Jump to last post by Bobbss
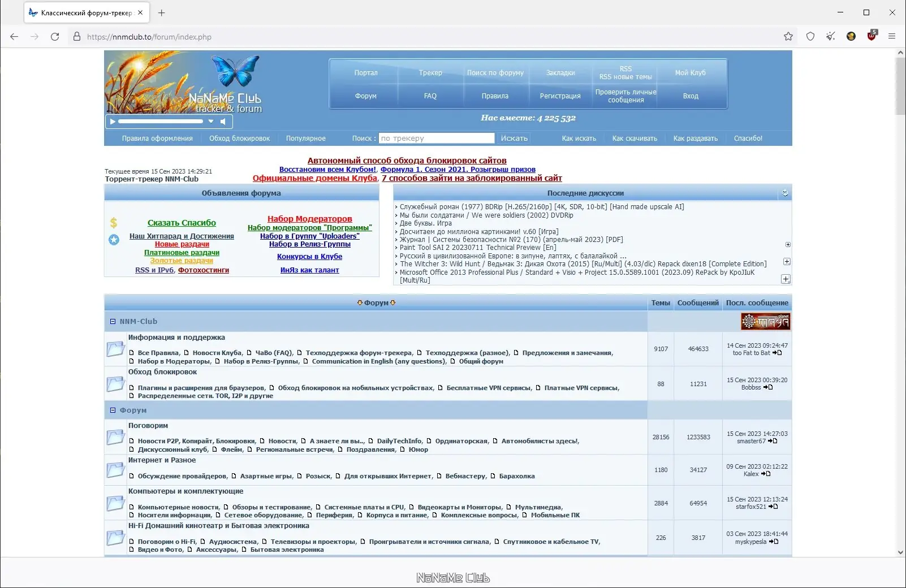The width and height of the screenshot is (906, 588). pos(768,387)
